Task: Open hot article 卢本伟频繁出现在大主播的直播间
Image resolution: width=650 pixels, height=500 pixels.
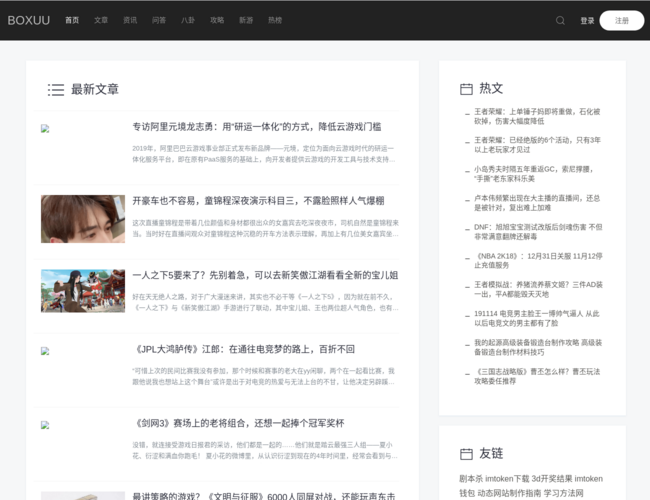Action: pyautogui.click(x=537, y=203)
